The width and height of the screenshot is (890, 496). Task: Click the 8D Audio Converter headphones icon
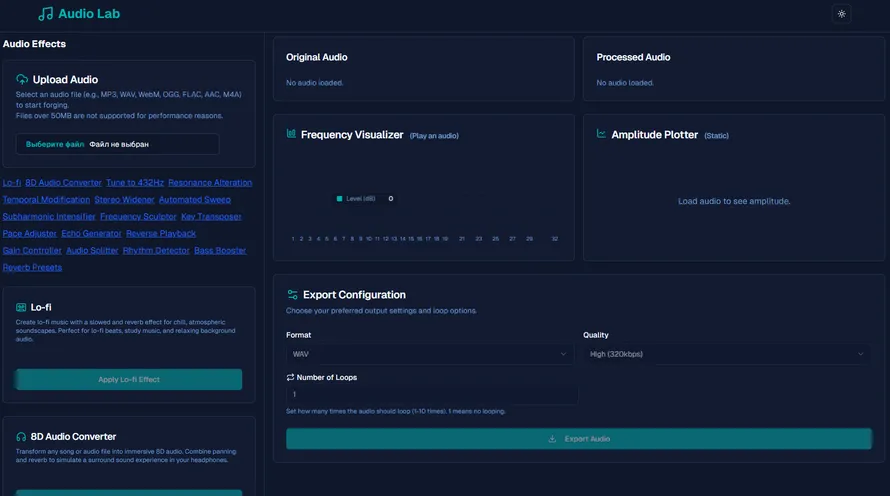point(21,436)
